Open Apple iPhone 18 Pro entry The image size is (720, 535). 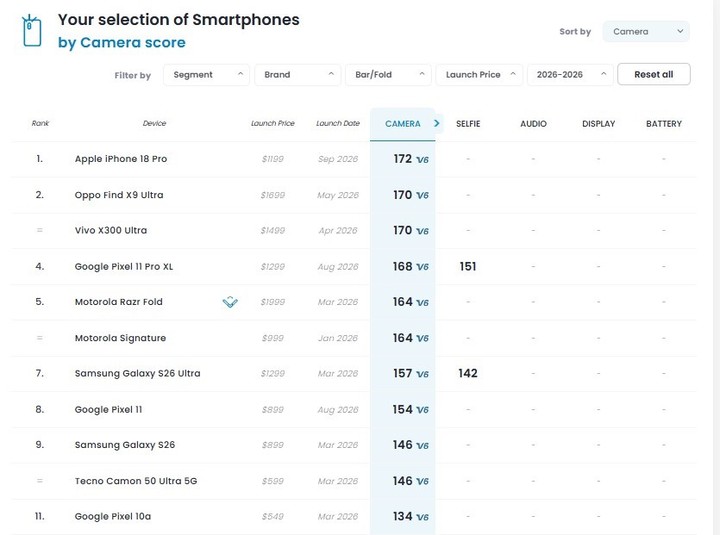[x=121, y=159]
